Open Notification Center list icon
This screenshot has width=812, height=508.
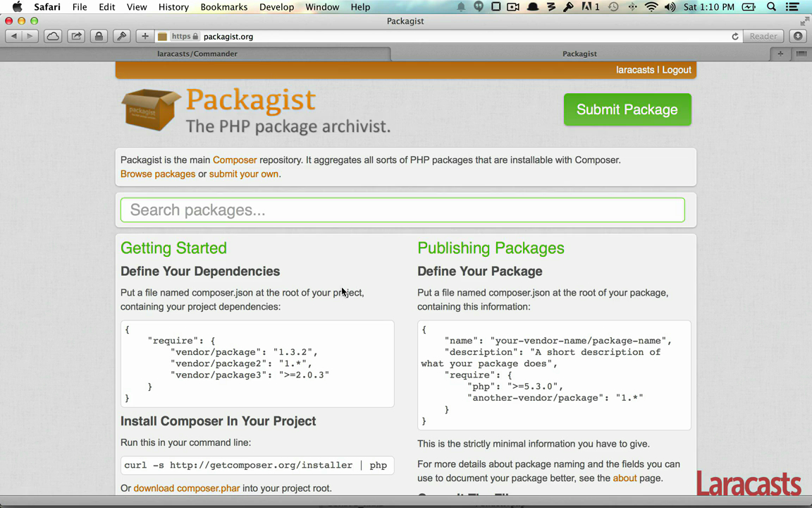click(x=792, y=7)
